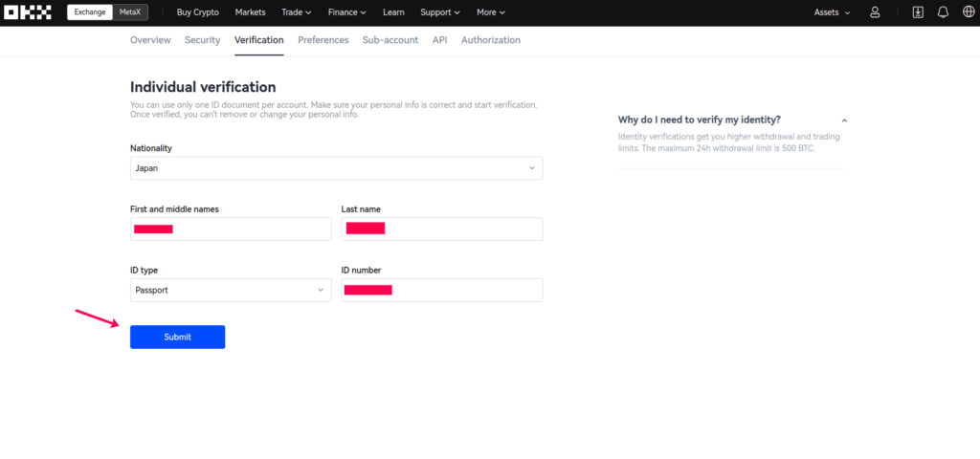
Task: Switch to MetaX mode
Action: [130, 12]
